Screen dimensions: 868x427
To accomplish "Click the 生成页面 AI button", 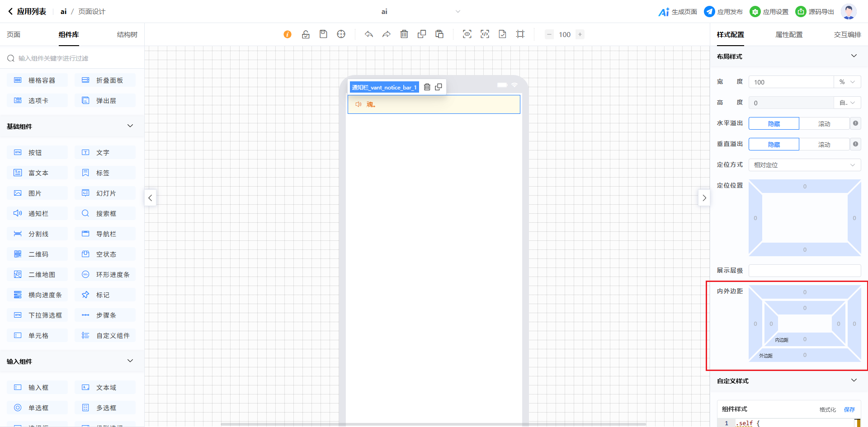I will click(678, 12).
